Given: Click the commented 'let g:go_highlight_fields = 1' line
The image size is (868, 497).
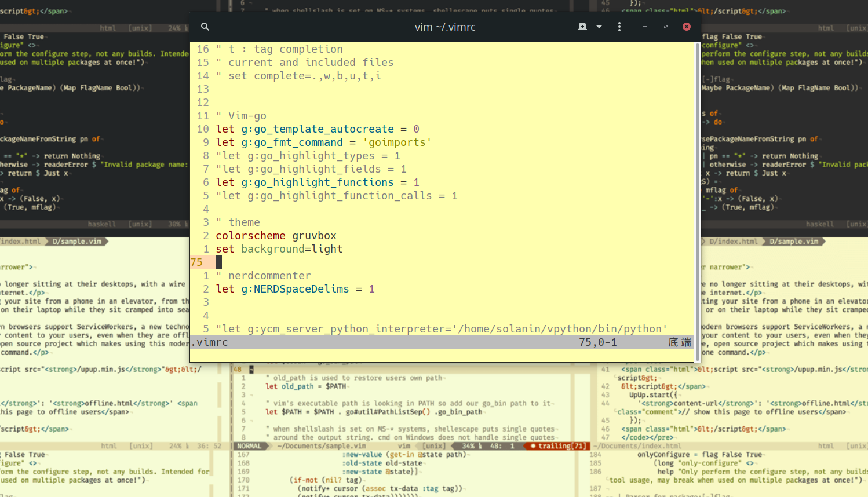Looking at the screenshot, I should point(311,169).
